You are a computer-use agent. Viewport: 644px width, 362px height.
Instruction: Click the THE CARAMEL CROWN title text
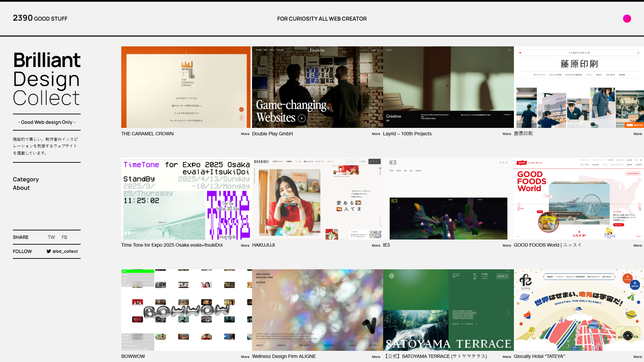click(147, 134)
